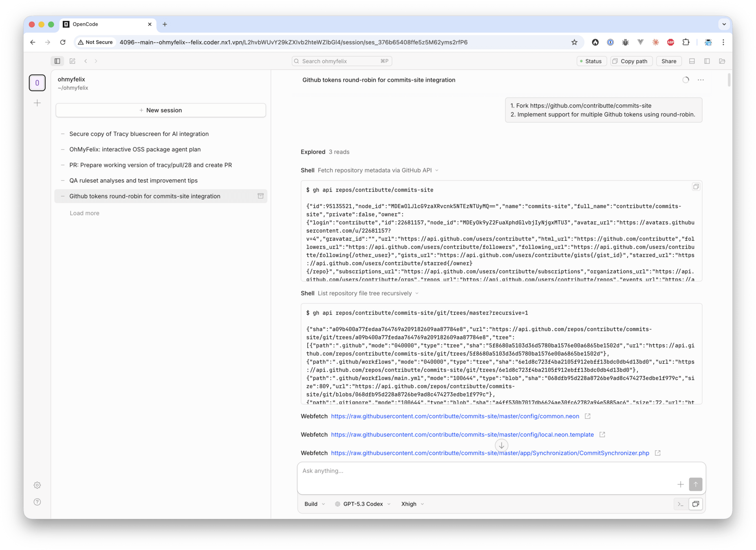756x550 pixels.
Task: Go back with the app's left chevron
Action: [86, 61]
